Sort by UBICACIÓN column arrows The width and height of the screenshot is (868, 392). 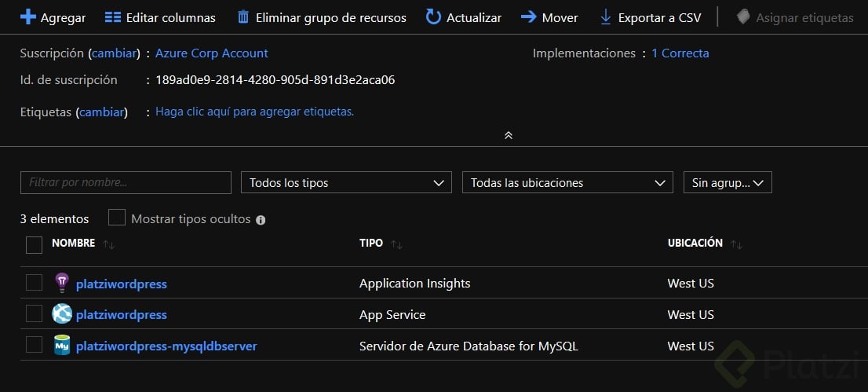click(736, 244)
